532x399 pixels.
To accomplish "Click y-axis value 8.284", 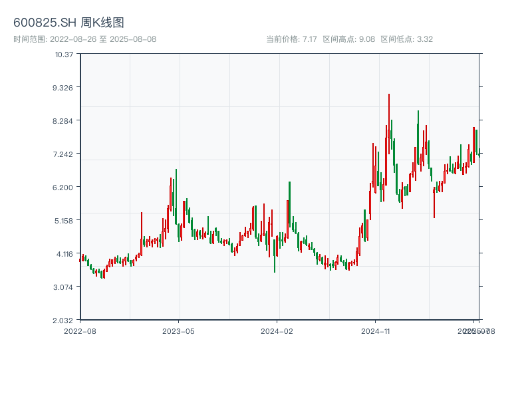I will click(x=63, y=121).
